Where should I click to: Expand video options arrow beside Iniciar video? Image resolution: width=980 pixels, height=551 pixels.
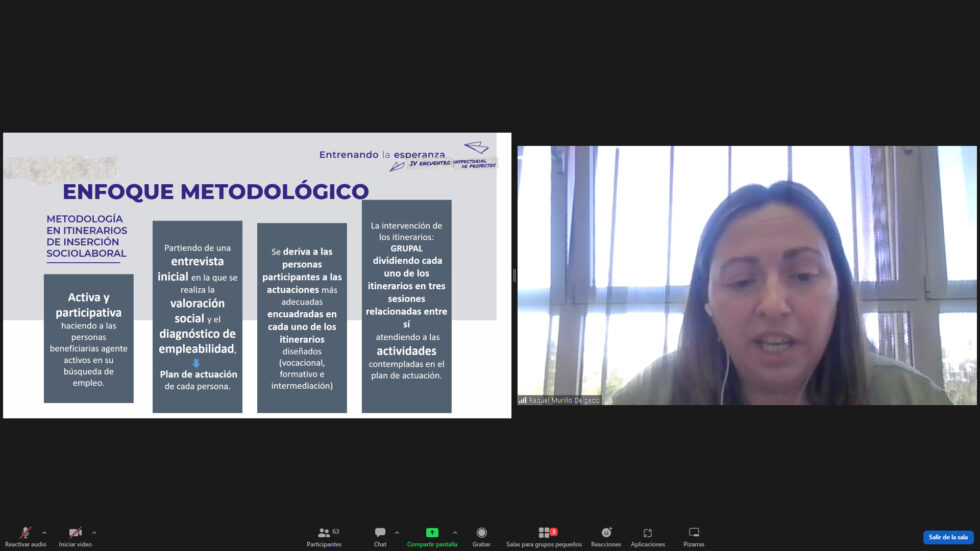pos(94,532)
